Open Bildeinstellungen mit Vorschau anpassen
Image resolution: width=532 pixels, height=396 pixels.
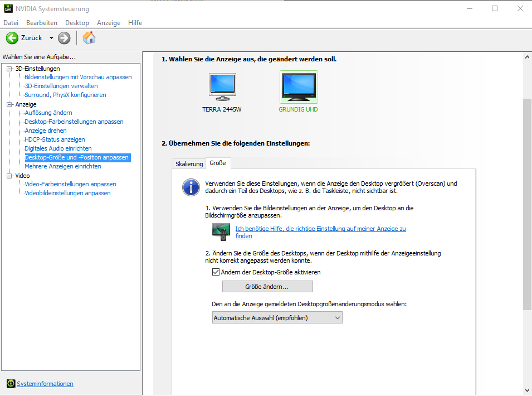pos(78,77)
